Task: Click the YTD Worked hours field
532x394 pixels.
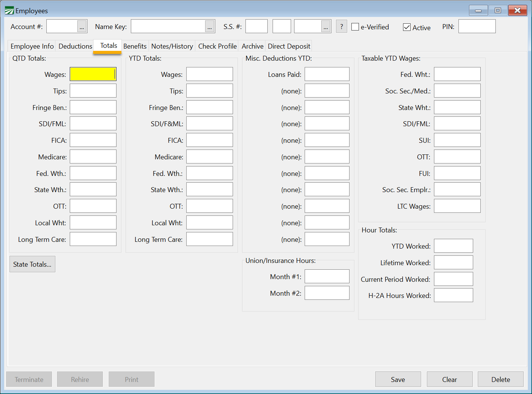Action: click(454, 246)
